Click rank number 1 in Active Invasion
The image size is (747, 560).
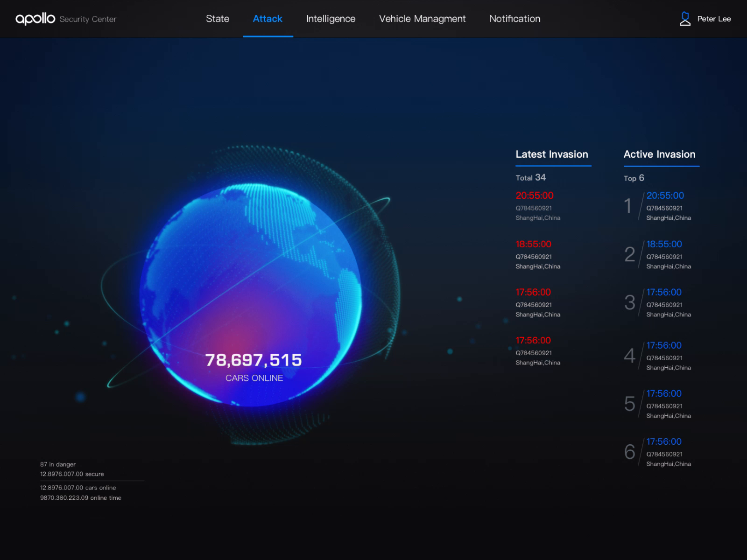coord(628,206)
